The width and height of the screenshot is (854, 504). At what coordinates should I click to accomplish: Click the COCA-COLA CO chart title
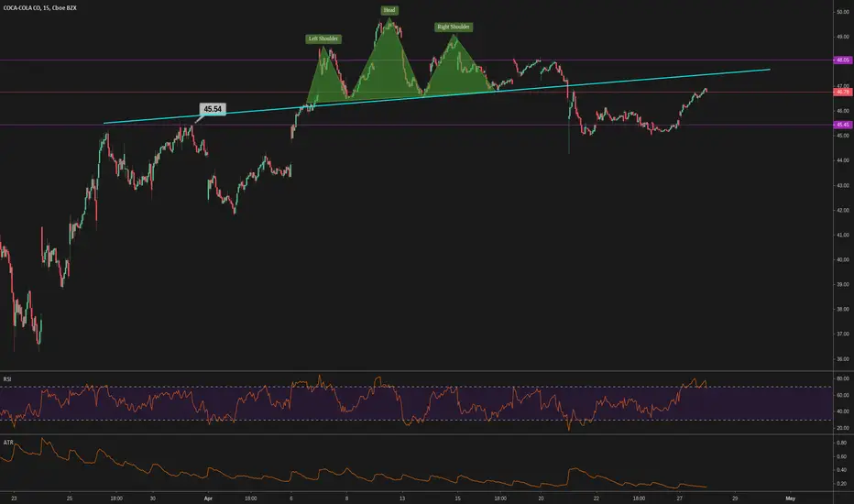click(x=39, y=8)
